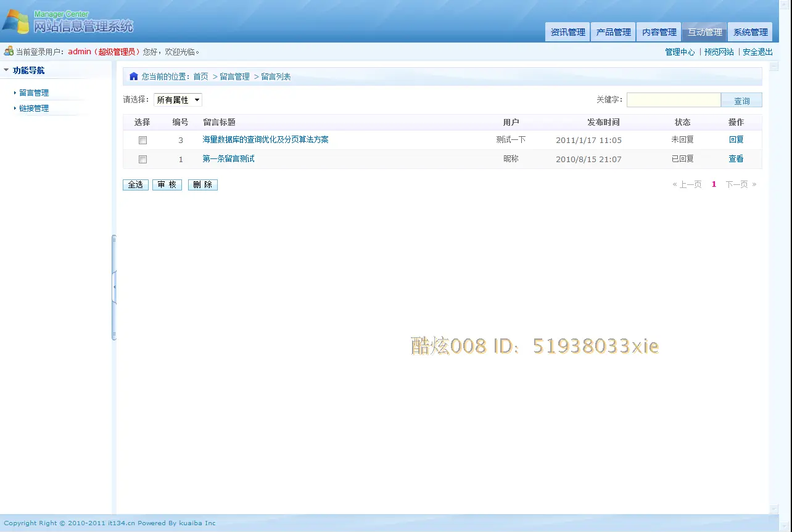Click the 状态 column header

point(682,123)
